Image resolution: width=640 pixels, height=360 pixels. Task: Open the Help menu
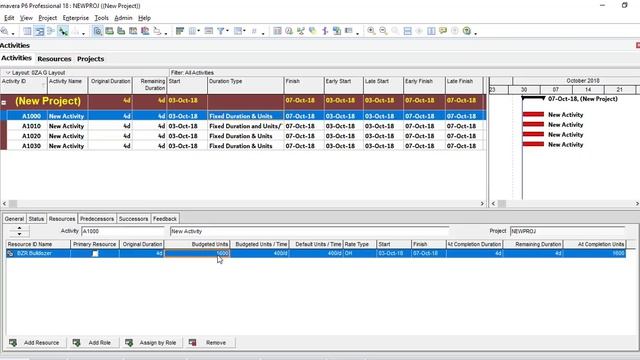coord(144,18)
